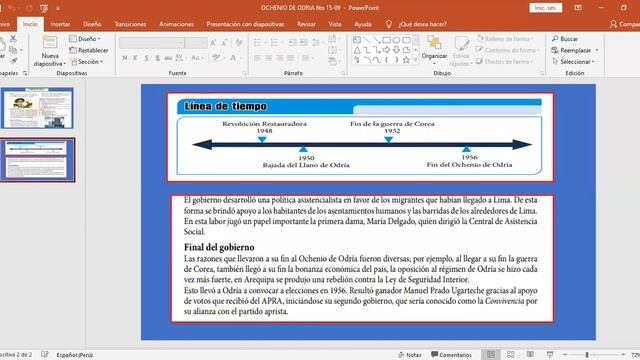
Task: Toggle text shadow formatting
Action: 157,58
